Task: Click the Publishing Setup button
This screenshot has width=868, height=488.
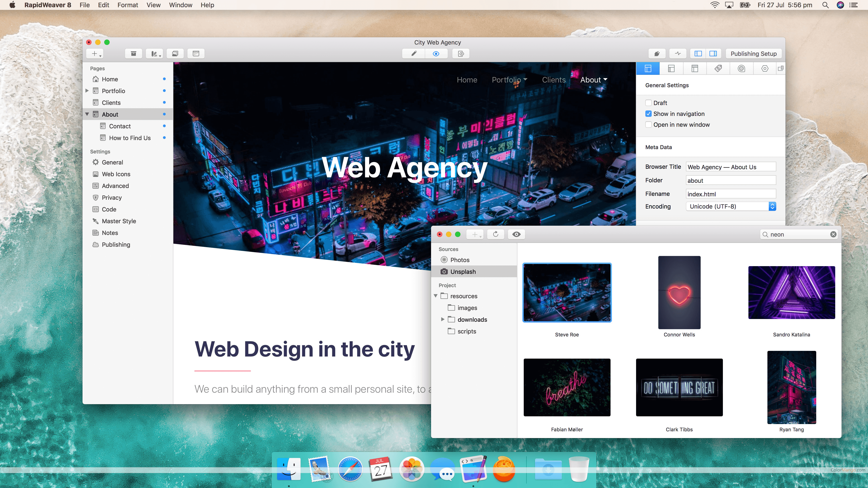Action: tap(753, 54)
